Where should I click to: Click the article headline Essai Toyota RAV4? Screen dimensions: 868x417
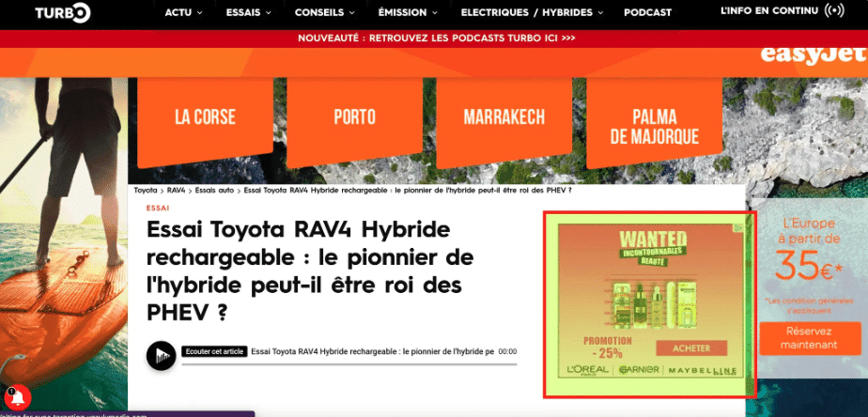310,271
